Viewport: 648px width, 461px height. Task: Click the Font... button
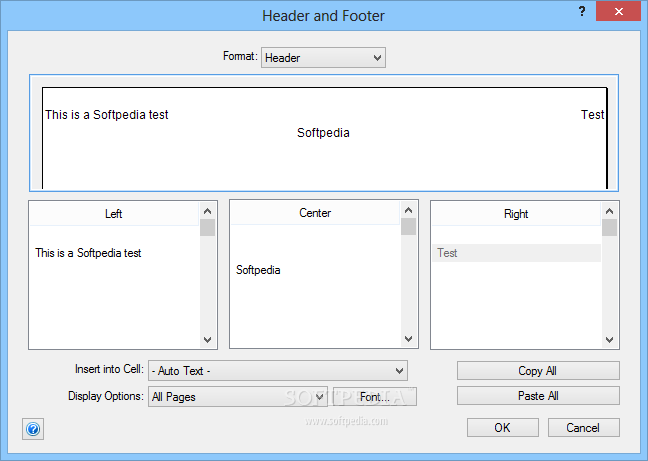coord(375,397)
